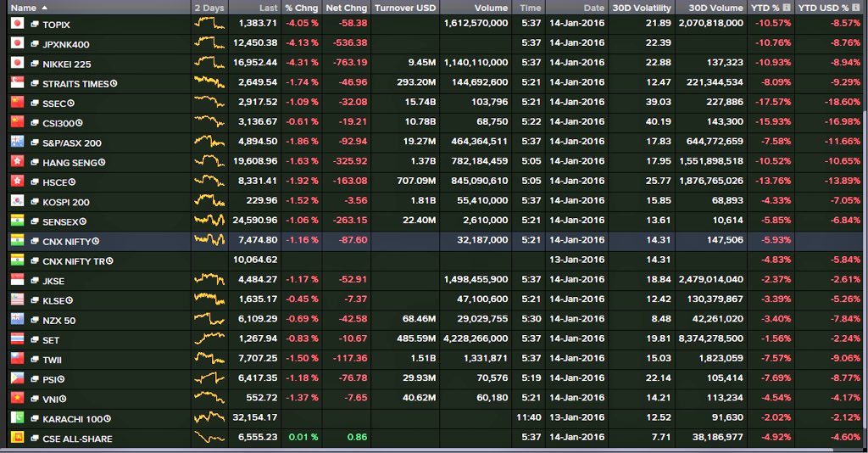
Task: Click the turnover value 15.74B for SSEC
Action: pos(420,102)
